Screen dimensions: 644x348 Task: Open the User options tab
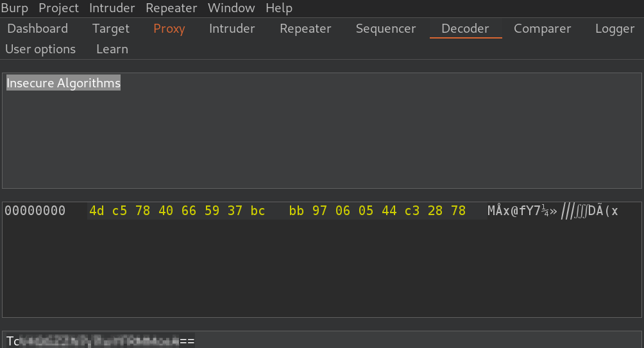pyautogui.click(x=40, y=49)
